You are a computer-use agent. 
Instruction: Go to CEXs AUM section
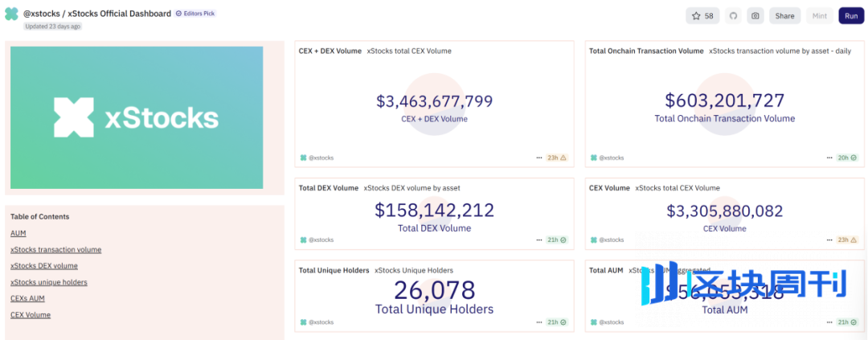coord(27,298)
